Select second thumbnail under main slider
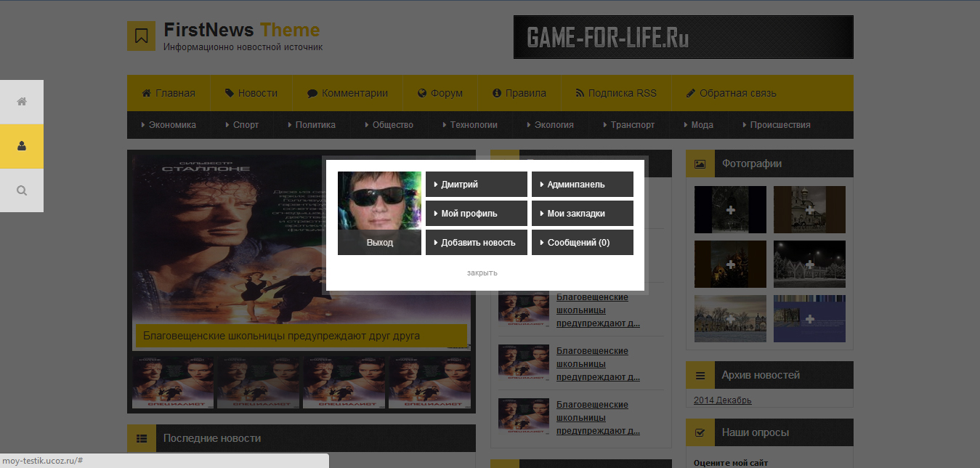Image resolution: width=980 pixels, height=468 pixels. point(259,382)
